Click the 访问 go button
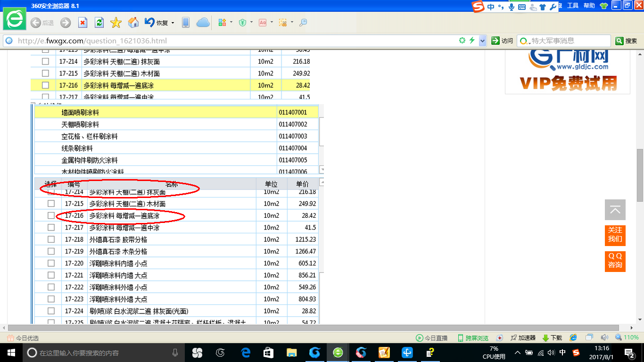The image size is (644, 362). (x=502, y=41)
